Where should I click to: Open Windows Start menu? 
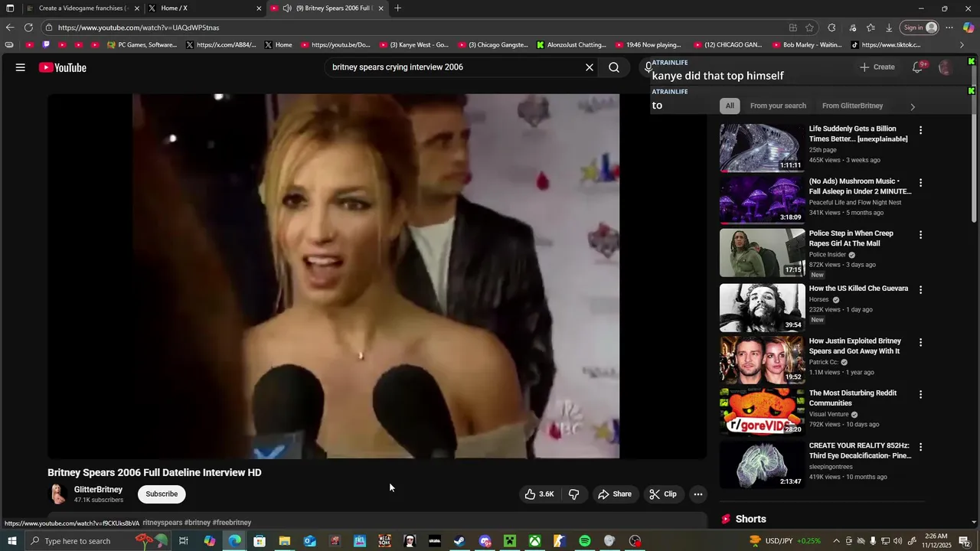click(x=11, y=541)
